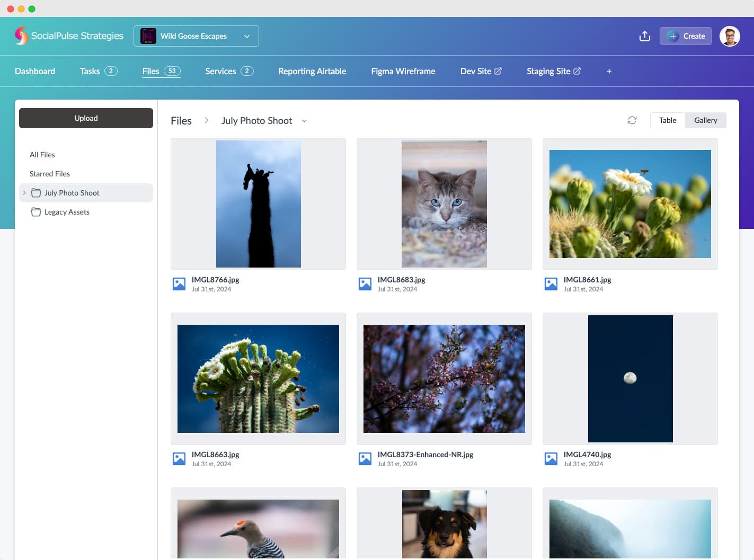Open the IMGL4740.jpg moon thumbnail
Viewport: 754px width, 560px height.
pyautogui.click(x=631, y=379)
